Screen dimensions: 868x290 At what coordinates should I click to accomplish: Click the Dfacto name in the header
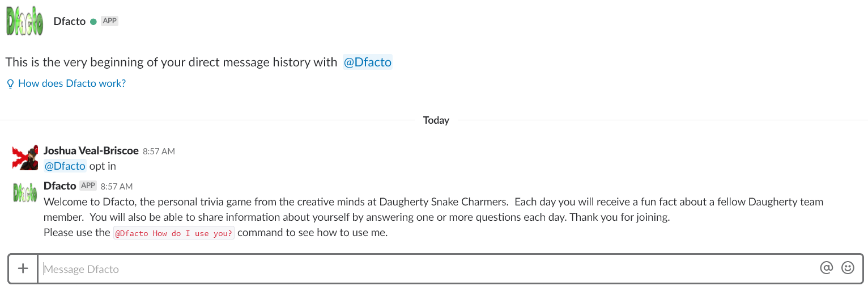click(69, 22)
